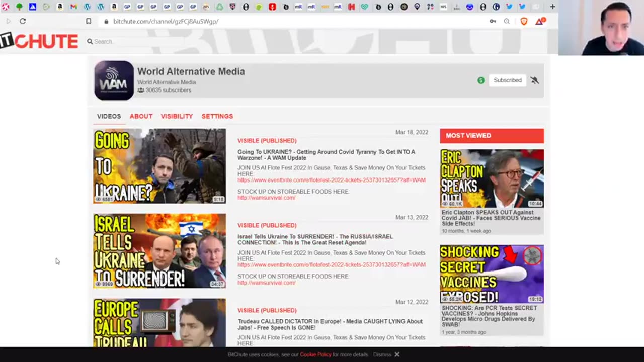Open the ABOUT tab
This screenshot has width=644, height=362.
tap(141, 116)
